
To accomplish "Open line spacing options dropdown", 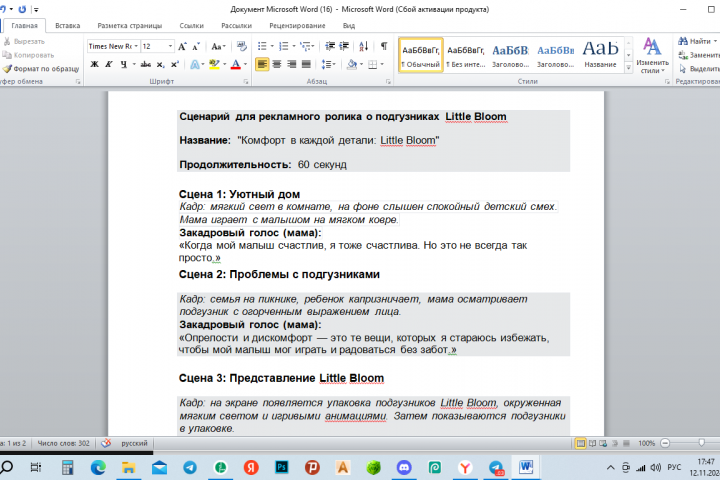I will pos(328,64).
